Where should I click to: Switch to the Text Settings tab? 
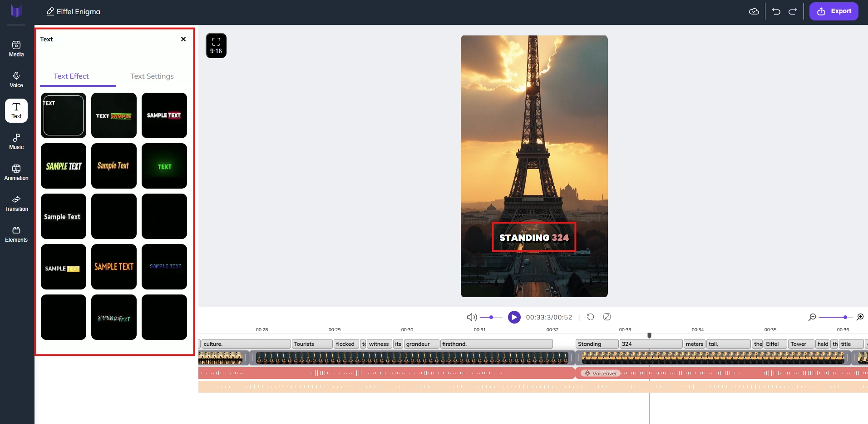point(152,76)
